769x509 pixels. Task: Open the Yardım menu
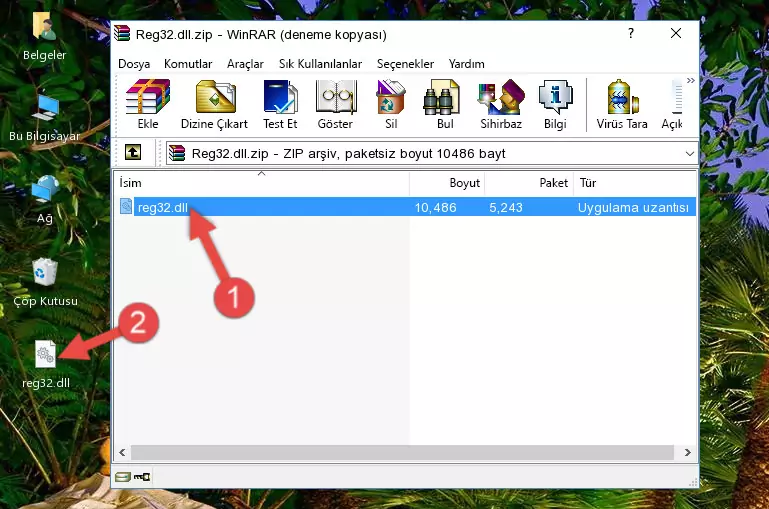coord(466,64)
